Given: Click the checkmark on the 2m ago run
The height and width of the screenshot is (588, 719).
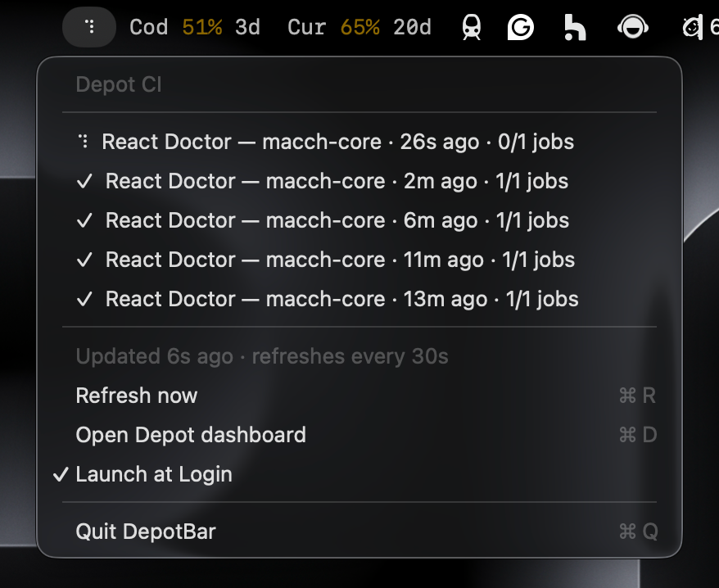Looking at the screenshot, I should (85, 182).
